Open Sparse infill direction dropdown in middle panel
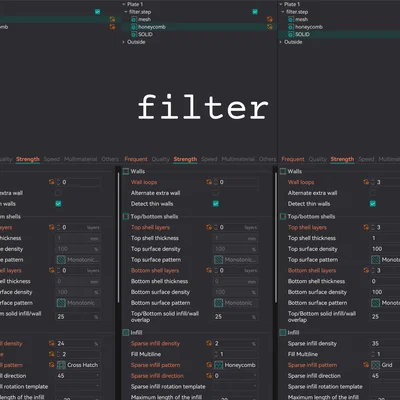Screen dimensions: 400x400 [235, 376]
